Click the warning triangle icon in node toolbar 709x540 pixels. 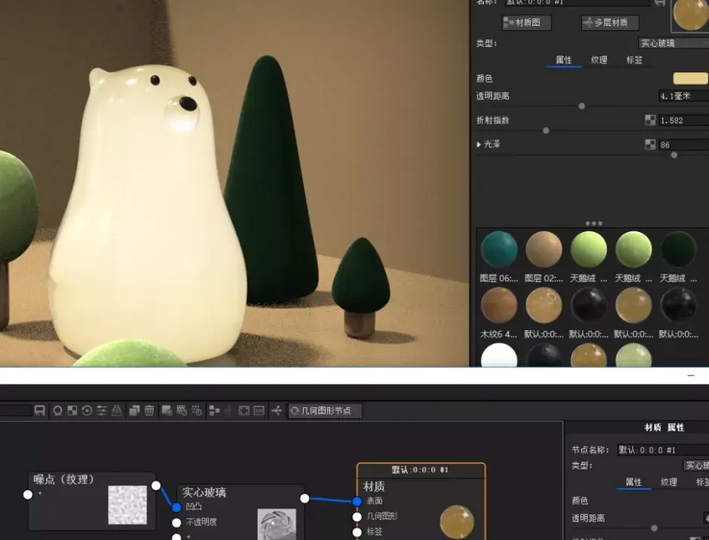pyautogui.click(x=118, y=411)
